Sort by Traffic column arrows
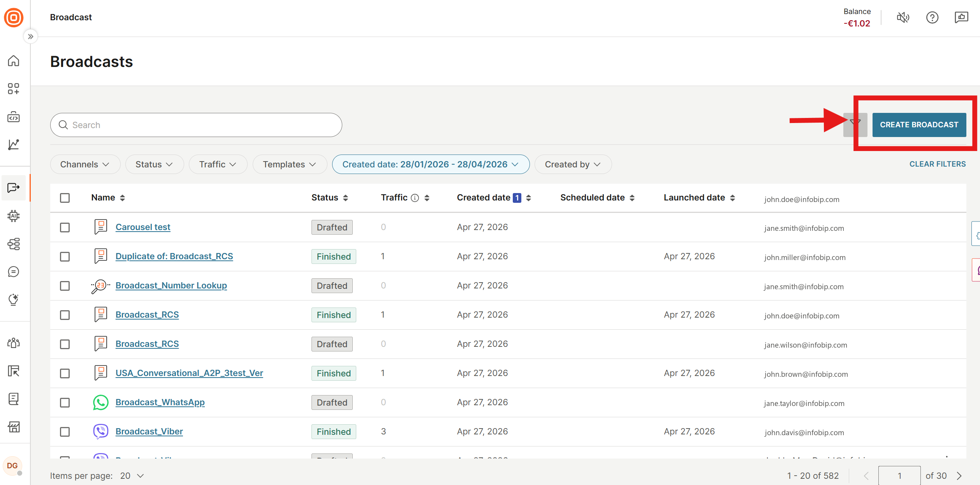The image size is (980, 485). [x=427, y=198]
